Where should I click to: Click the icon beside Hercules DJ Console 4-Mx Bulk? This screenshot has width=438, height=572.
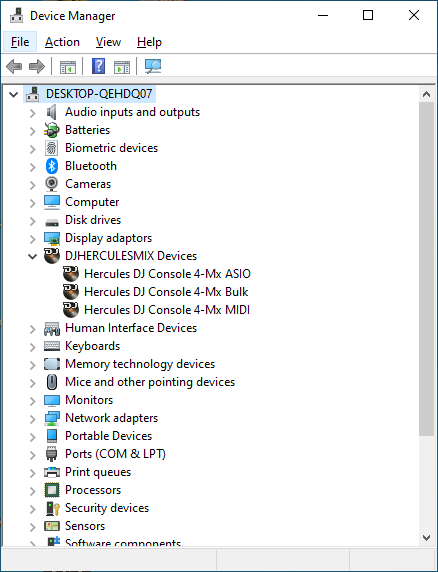(x=71, y=291)
